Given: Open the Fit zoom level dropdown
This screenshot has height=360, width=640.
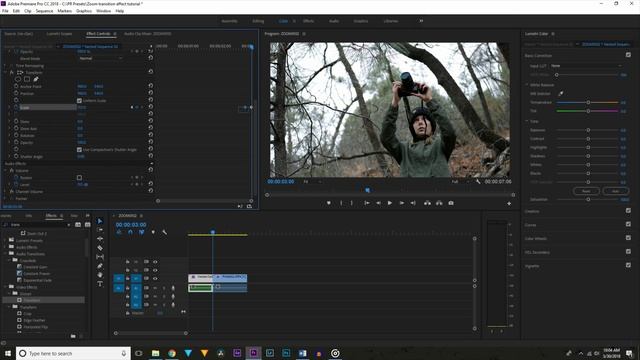Looking at the screenshot, I should [312, 182].
